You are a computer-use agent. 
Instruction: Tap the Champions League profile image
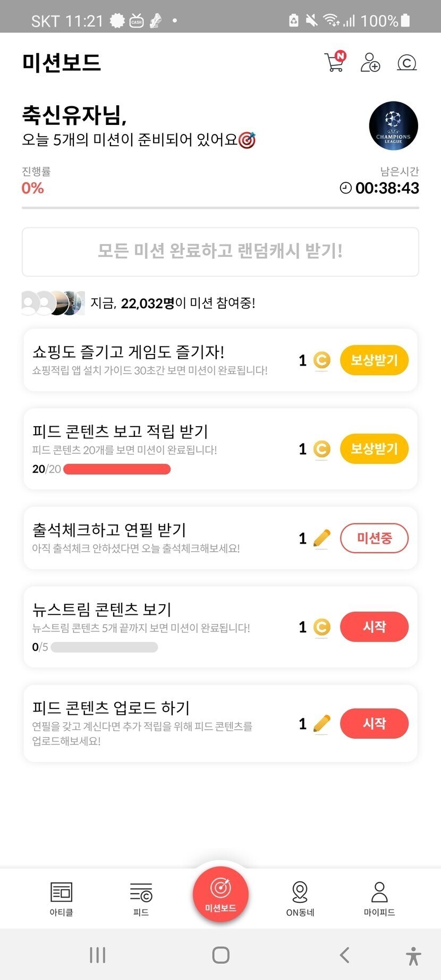[x=393, y=126]
